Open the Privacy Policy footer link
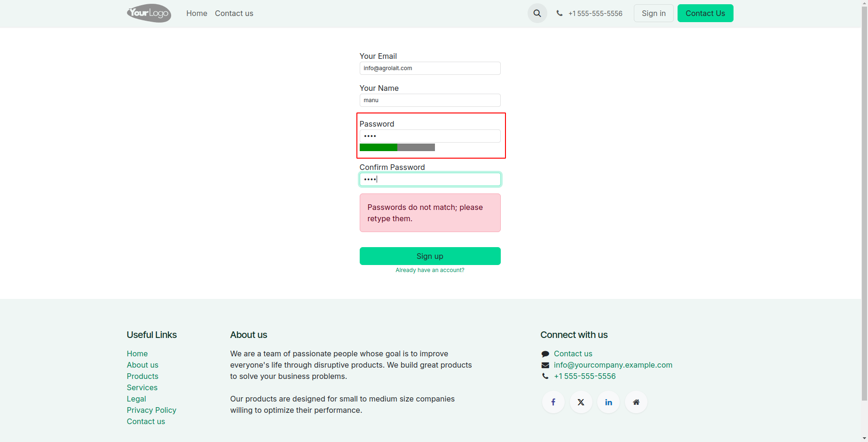Screen dimensions: 868x442 point(151,410)
